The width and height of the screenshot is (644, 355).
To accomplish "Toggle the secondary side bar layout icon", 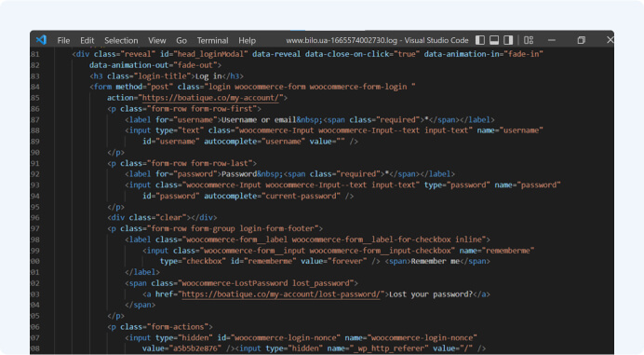I will coord(508,40).
